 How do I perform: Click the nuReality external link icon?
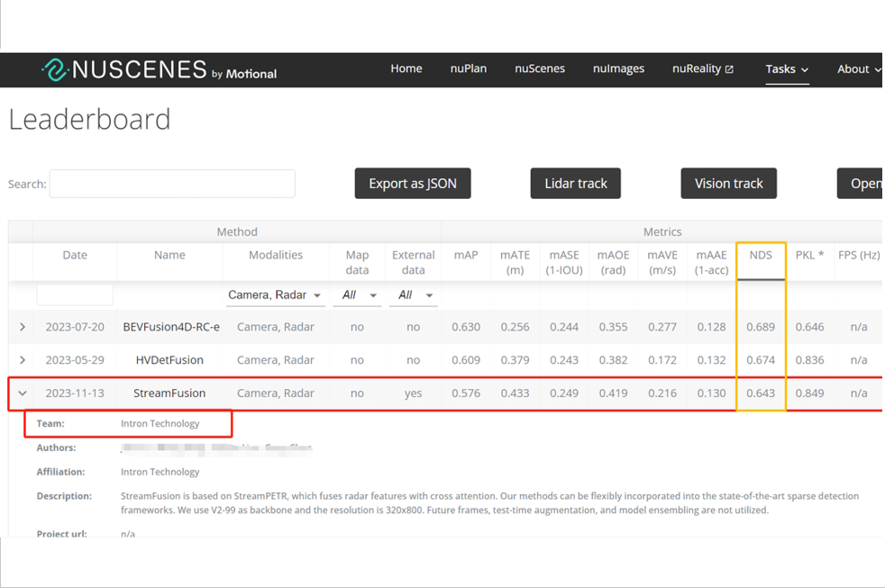pyautogui.click(x=729, y=69)
